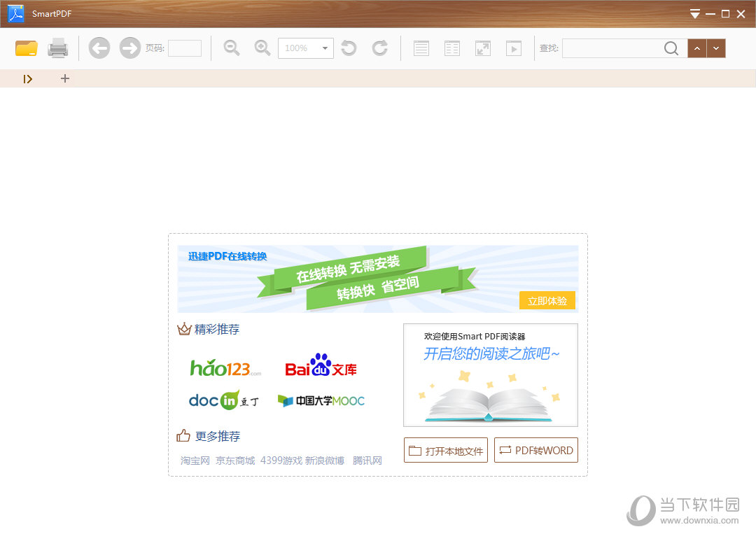Switch to single page view mode
Screen dimensions: 756x541
(421, 48)
